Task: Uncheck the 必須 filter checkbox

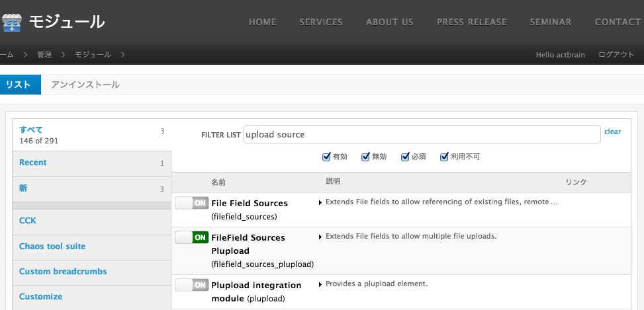Action: coord(404,157)
